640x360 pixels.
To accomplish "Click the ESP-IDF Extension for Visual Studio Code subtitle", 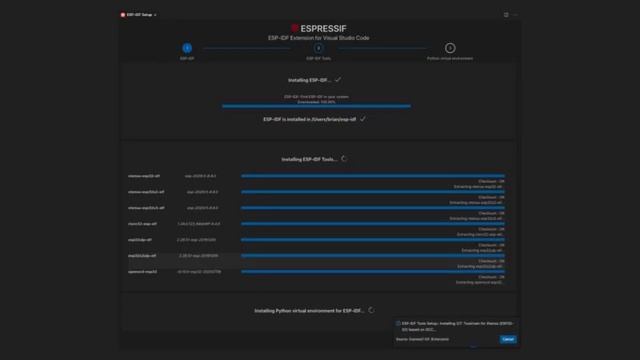I will (318, 38).
